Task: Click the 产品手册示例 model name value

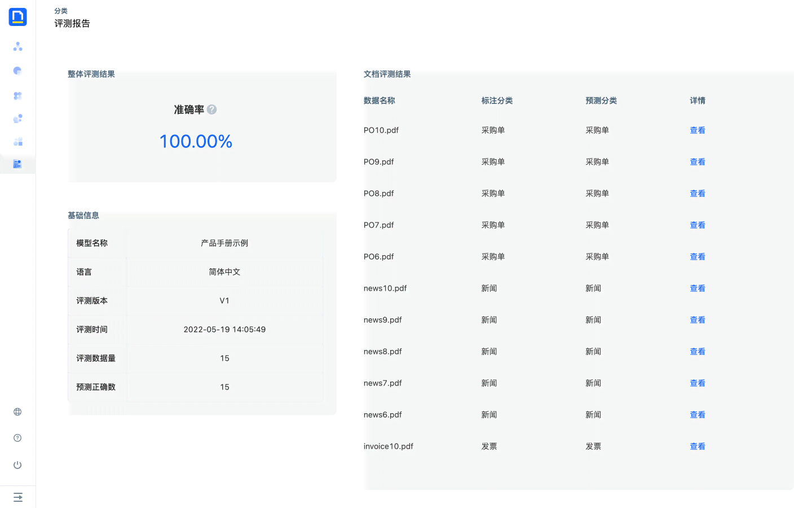Action: coord(224,243)
